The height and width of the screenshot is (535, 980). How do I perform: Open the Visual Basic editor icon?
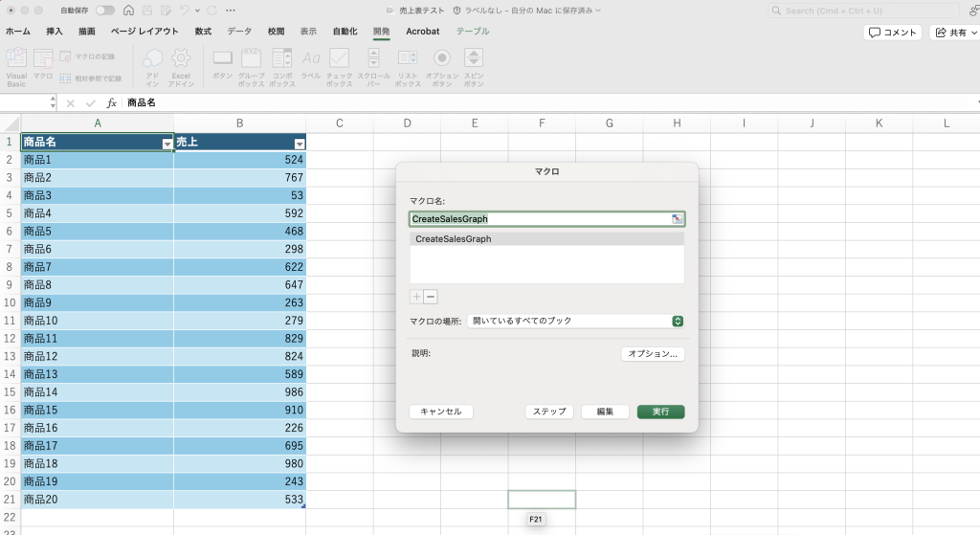point(16,59)
